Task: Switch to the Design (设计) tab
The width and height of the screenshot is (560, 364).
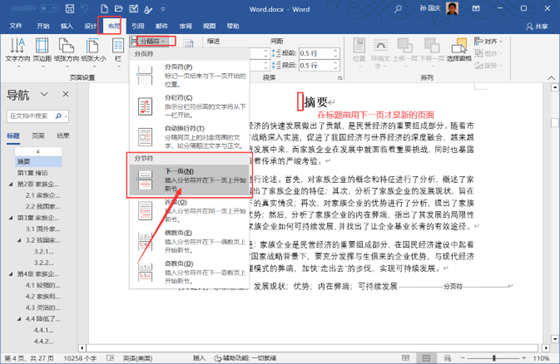Action: pyautogui.click(x=90, y=26)
